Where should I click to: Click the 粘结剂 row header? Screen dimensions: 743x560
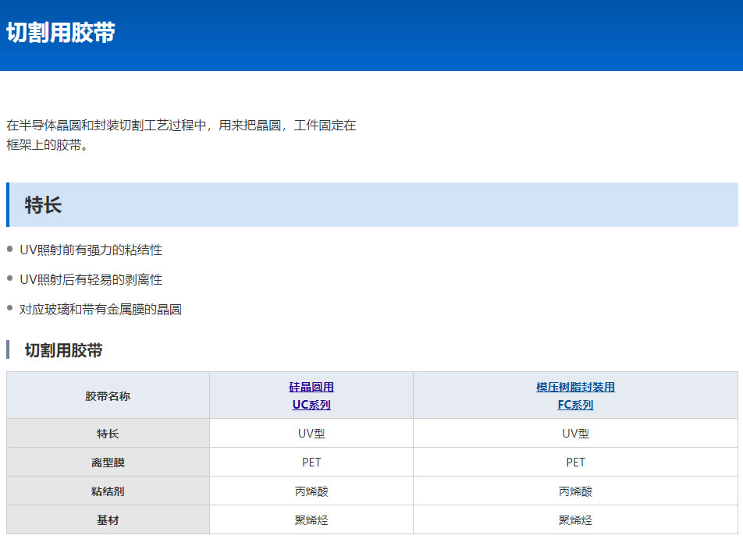click(108, 491)
